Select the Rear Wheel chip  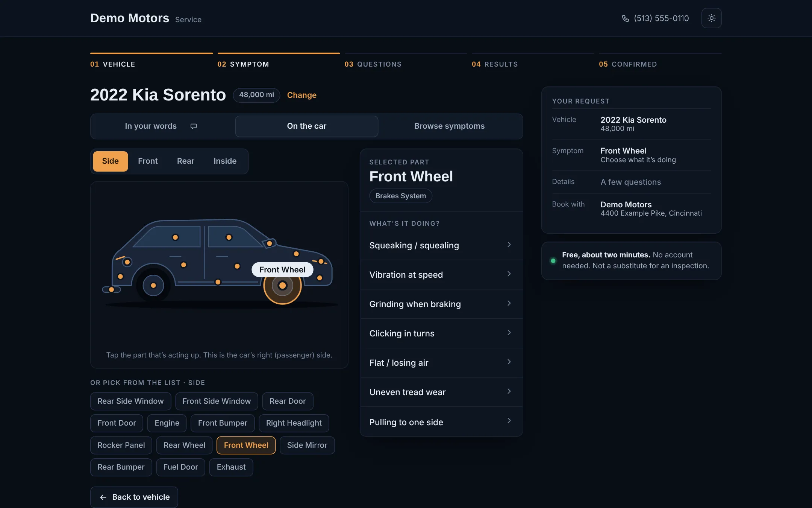pos(184,445)
